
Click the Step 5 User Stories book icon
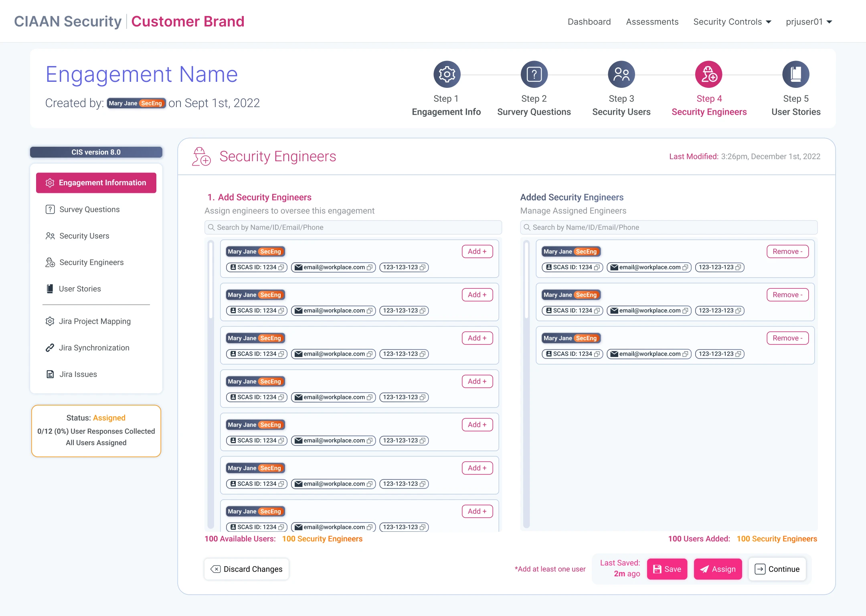click(795, 74)
